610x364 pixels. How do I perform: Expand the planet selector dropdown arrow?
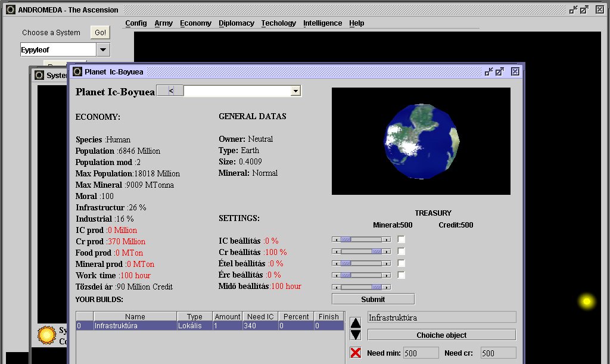pyautogui.click(x=295, y=91)
